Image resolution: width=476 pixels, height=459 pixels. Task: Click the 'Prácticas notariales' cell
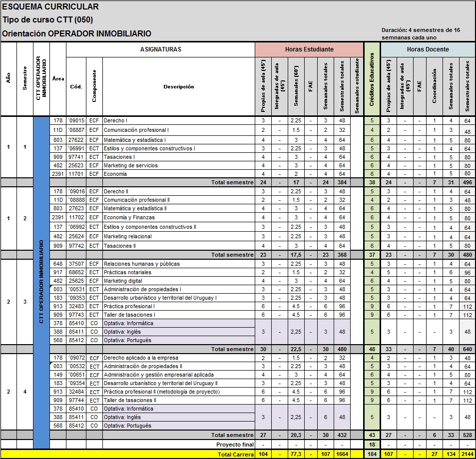coord(178,272)
